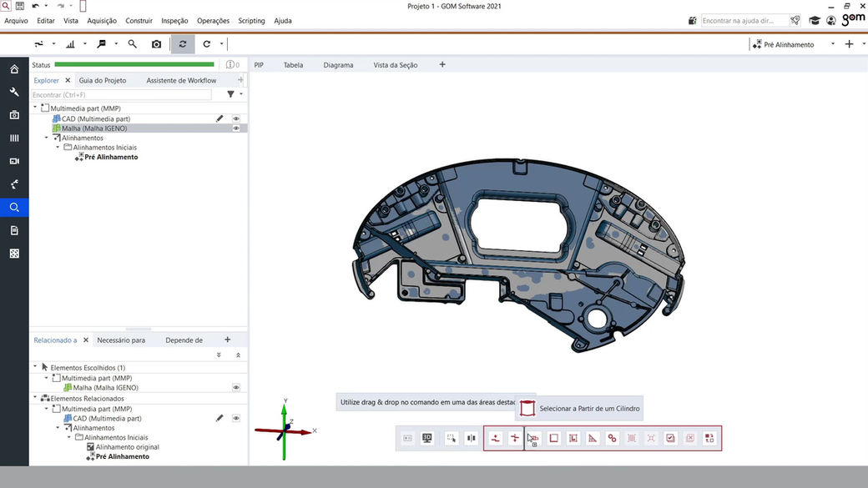Click the magnifier search icon in top toolbar

pyautogui.click(x=132, y=44)
